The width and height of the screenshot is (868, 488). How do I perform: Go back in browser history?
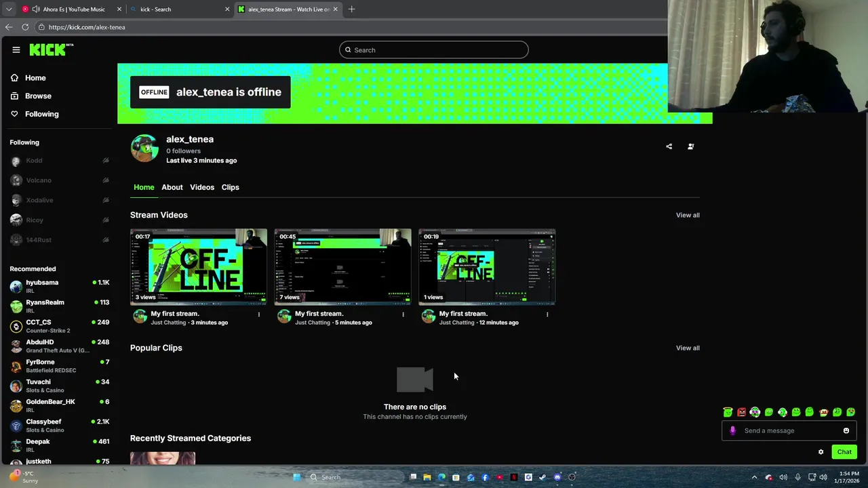(9, 27)
